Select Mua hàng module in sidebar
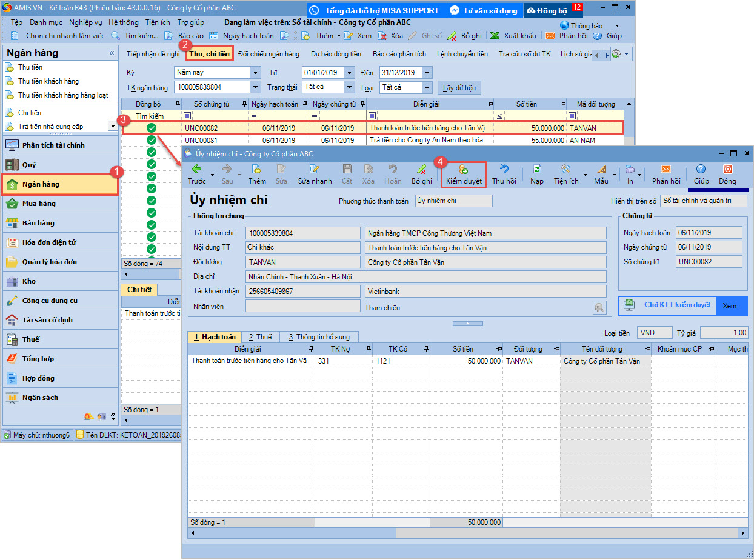This screenshot has width=754, height=560. (x=39, y=204)
